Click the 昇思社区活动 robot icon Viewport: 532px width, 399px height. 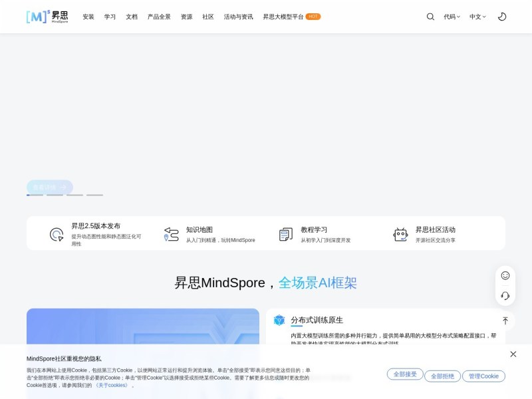[400, 235]
